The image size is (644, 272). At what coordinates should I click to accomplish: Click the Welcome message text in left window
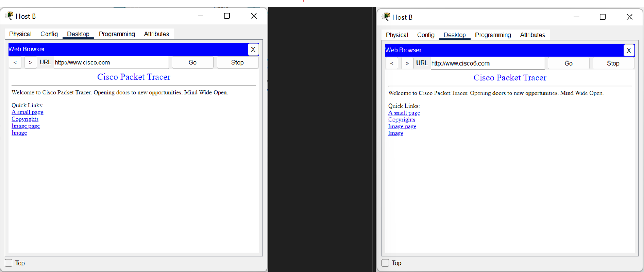pyautogui.click(x=120, y=92)
